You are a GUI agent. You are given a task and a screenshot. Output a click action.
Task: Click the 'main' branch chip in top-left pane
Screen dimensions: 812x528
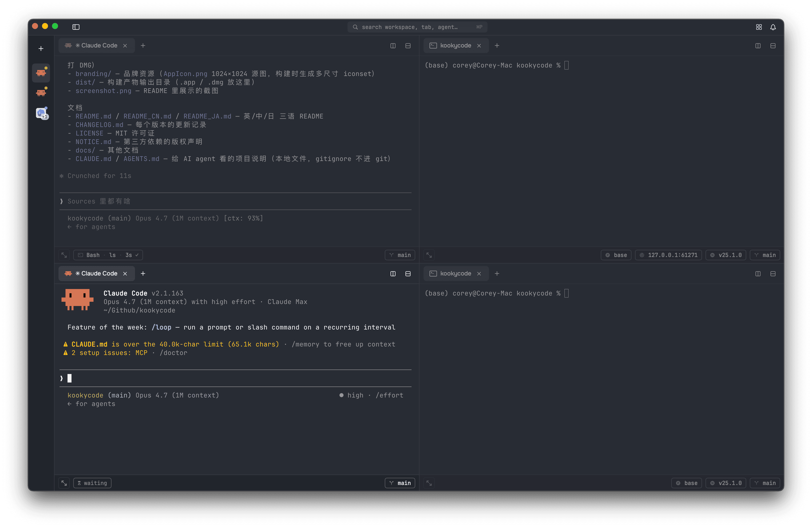400,255
